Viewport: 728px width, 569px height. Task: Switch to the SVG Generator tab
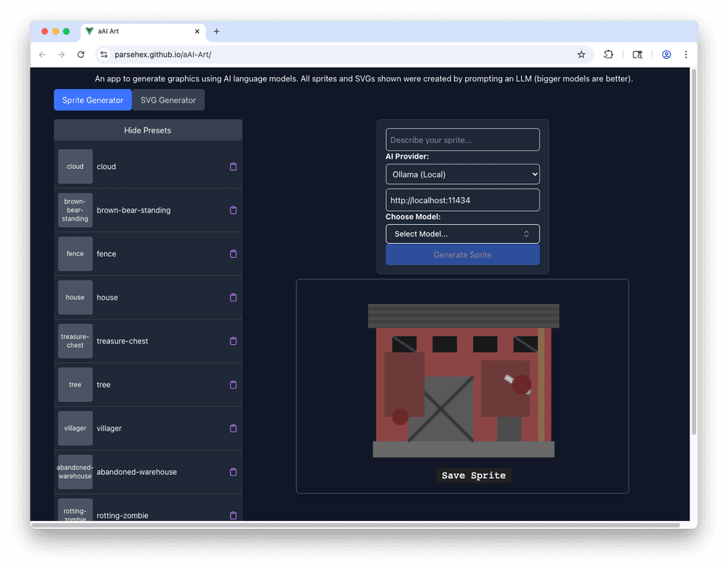tap(168, 100)
